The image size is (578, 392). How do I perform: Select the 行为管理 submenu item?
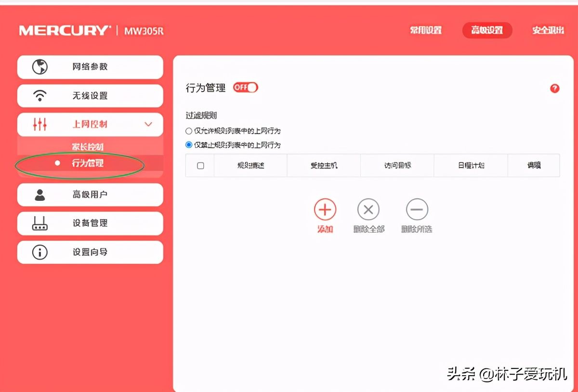point(88,163)
